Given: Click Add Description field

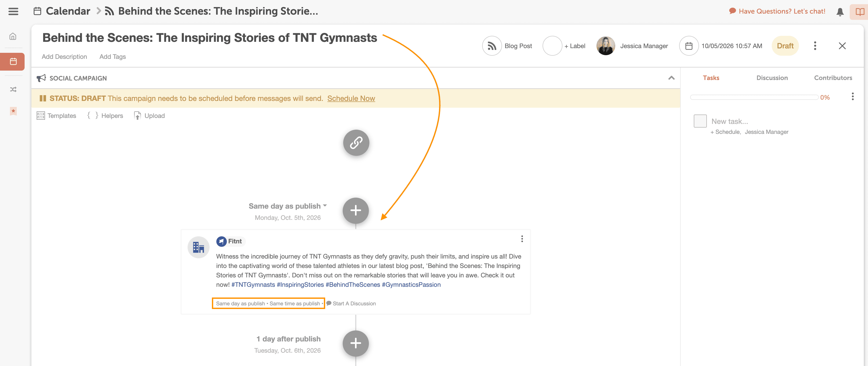Looking at the screenshot, I should point(64,56).
